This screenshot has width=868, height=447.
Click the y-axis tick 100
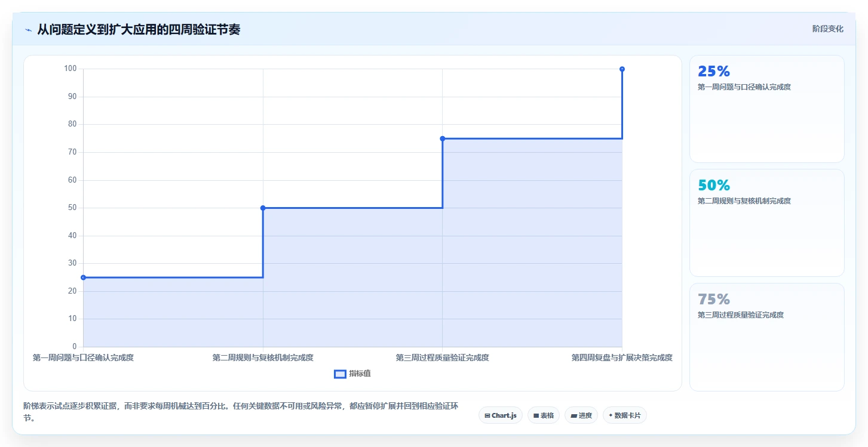point(70,69)
